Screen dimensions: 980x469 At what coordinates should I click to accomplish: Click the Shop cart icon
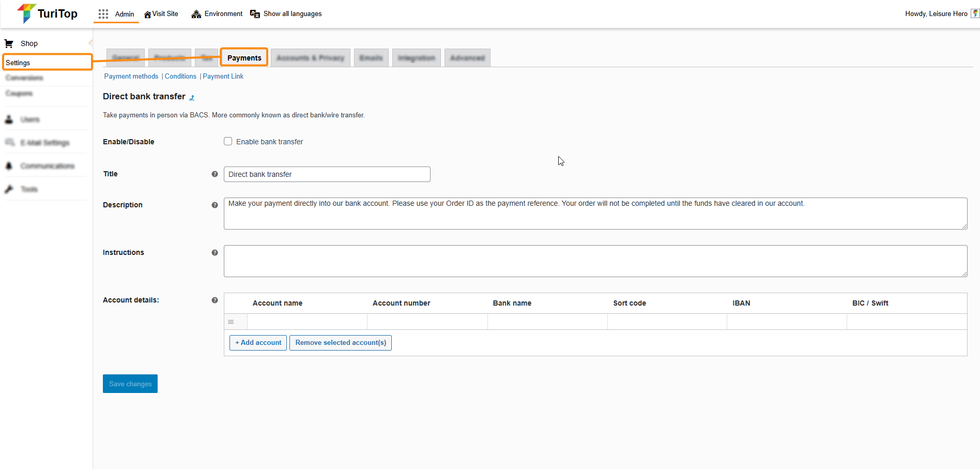click(x=9, y=43)
